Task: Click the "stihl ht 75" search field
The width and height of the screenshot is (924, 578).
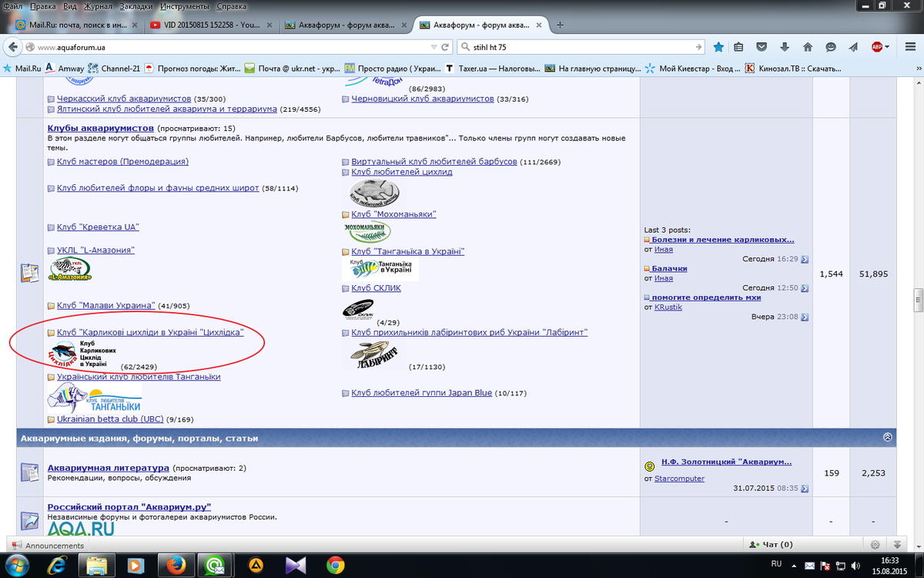Action: 577,47
